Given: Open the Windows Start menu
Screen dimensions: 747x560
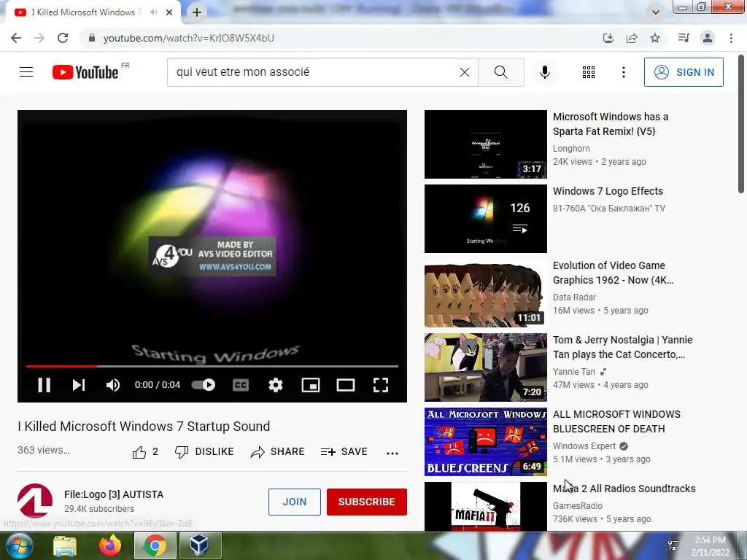Looking at the screenshot, I should (x=19, y=545).
